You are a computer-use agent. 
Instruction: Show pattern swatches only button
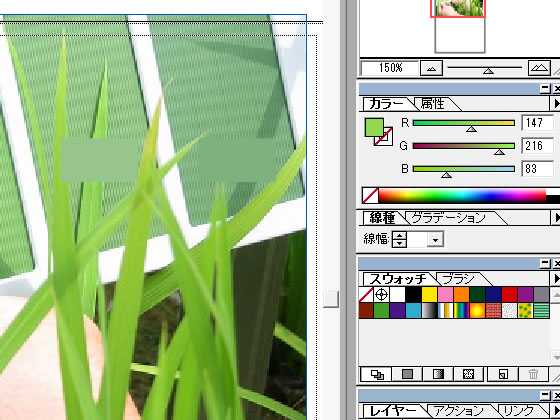tap(468, 374)
